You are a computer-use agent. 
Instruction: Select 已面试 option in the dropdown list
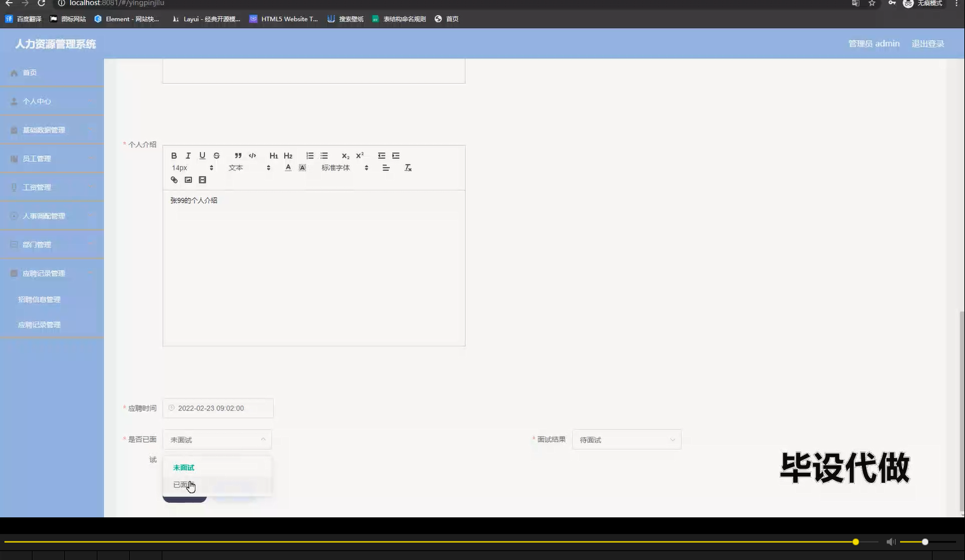[x=217, y=485]
